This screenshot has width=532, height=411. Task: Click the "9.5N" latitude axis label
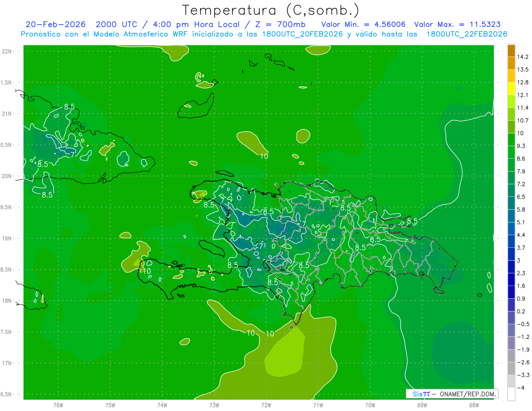(6, 207)
